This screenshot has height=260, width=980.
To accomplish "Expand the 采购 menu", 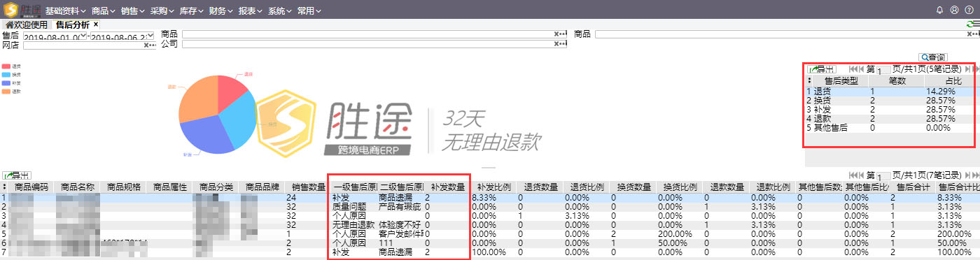I will pos(162,11).
